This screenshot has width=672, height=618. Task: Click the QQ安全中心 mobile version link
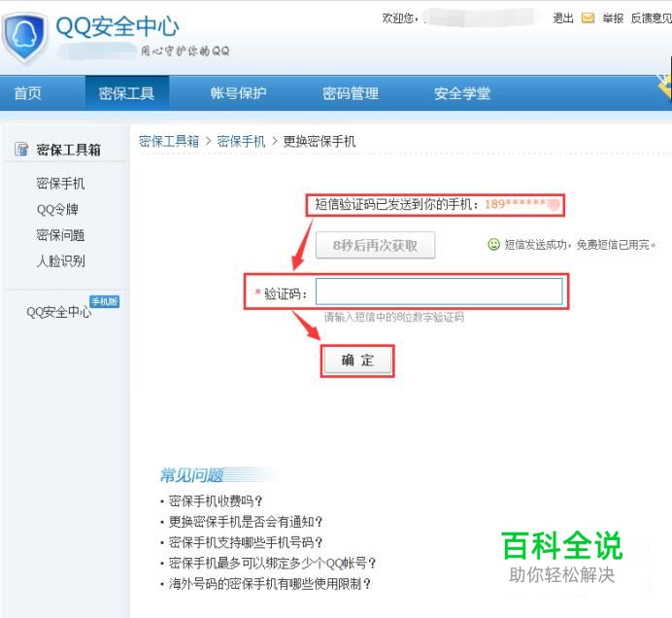58,312
